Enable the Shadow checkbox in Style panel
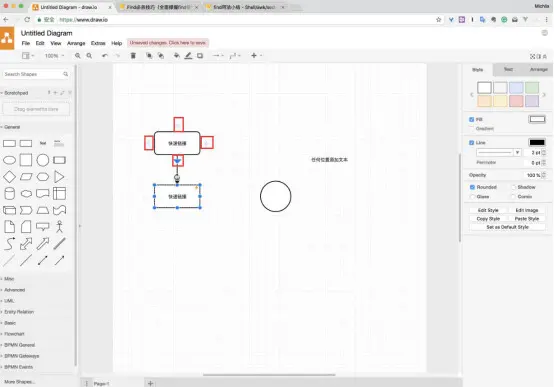The image size is (554, 387). tap(513, 187)
